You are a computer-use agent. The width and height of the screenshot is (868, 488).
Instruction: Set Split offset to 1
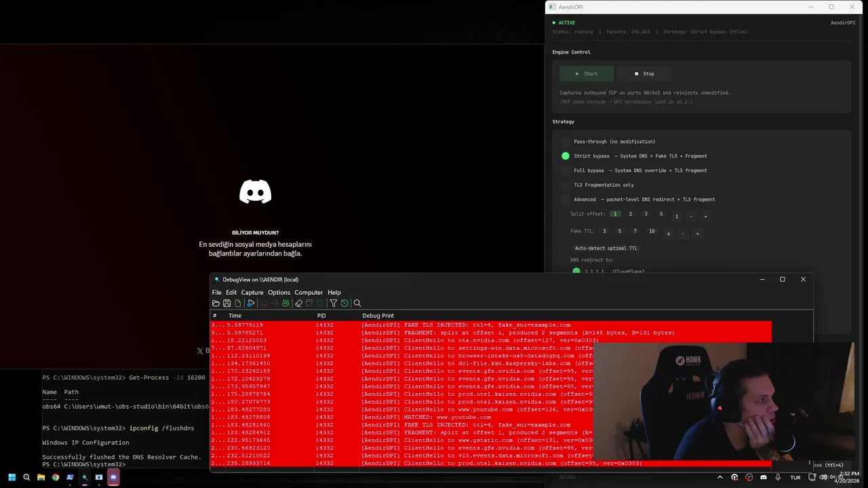click(615, 214)
